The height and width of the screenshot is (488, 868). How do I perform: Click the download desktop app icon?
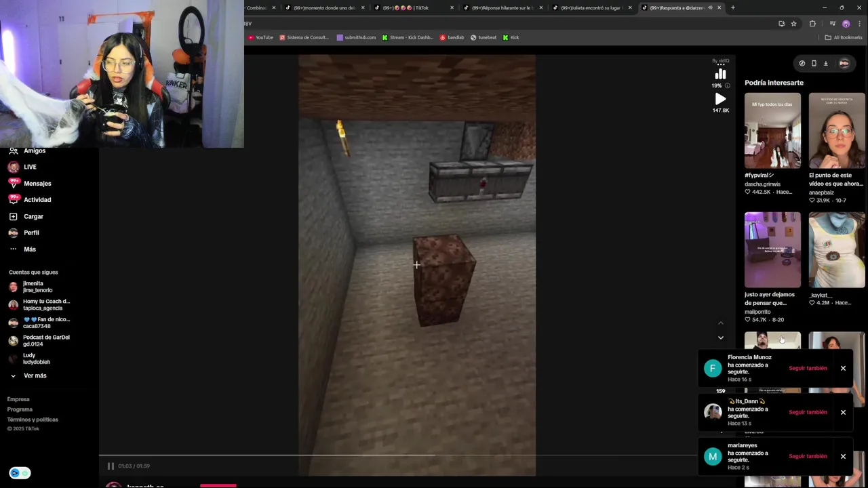click(x=826, y=63)
